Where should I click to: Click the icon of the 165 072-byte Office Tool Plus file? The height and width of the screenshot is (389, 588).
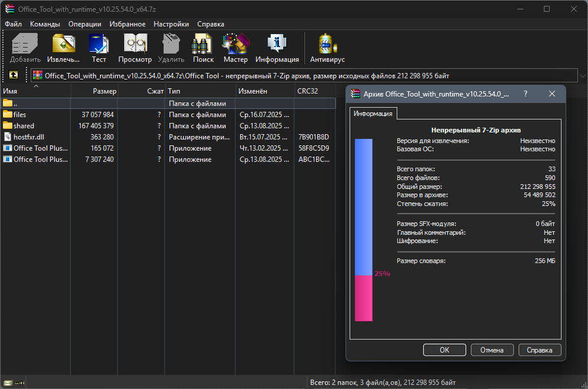(x=8, y=148)
